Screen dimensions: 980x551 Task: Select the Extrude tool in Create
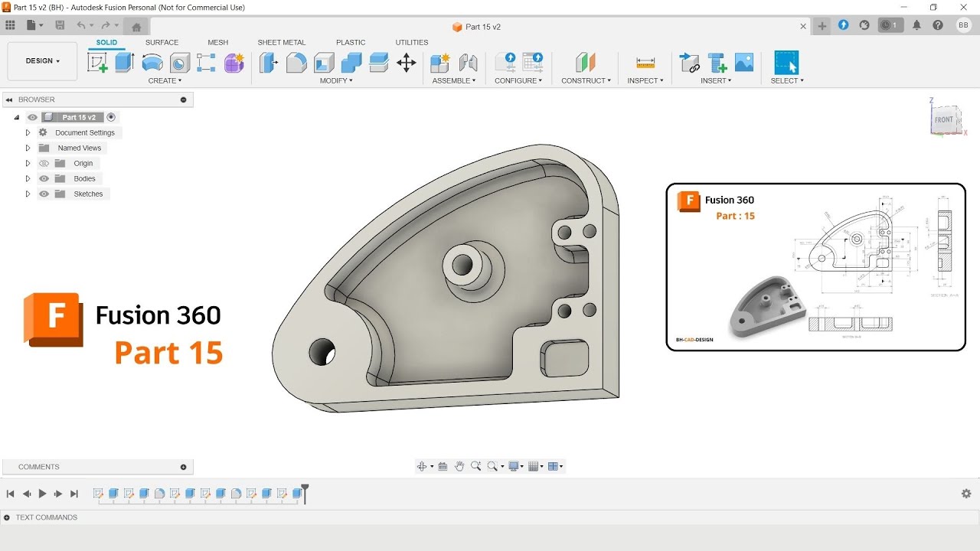pos(125,63)
